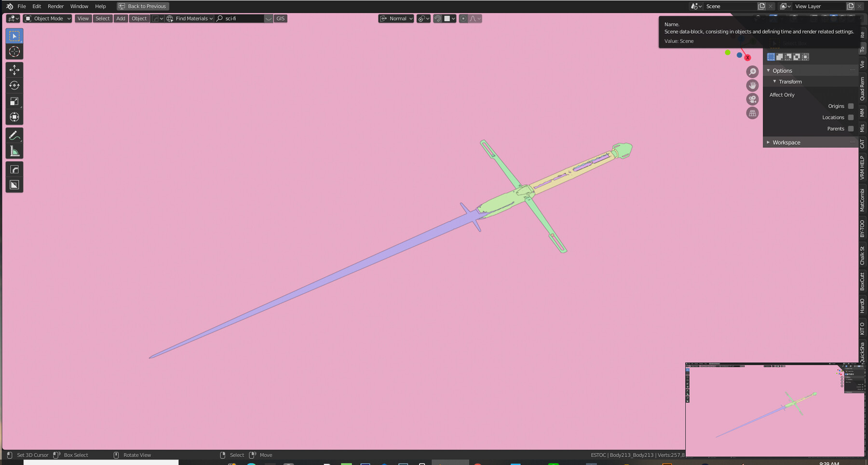Viewport: 868px width, 465px height.
Task: Activate the 3D Cursor tool
Action: click(x=14, y=52)
